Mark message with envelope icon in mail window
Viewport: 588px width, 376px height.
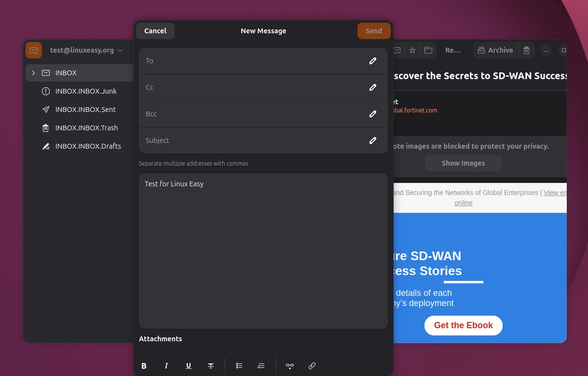pyautogui.click(x=397, y=50)
